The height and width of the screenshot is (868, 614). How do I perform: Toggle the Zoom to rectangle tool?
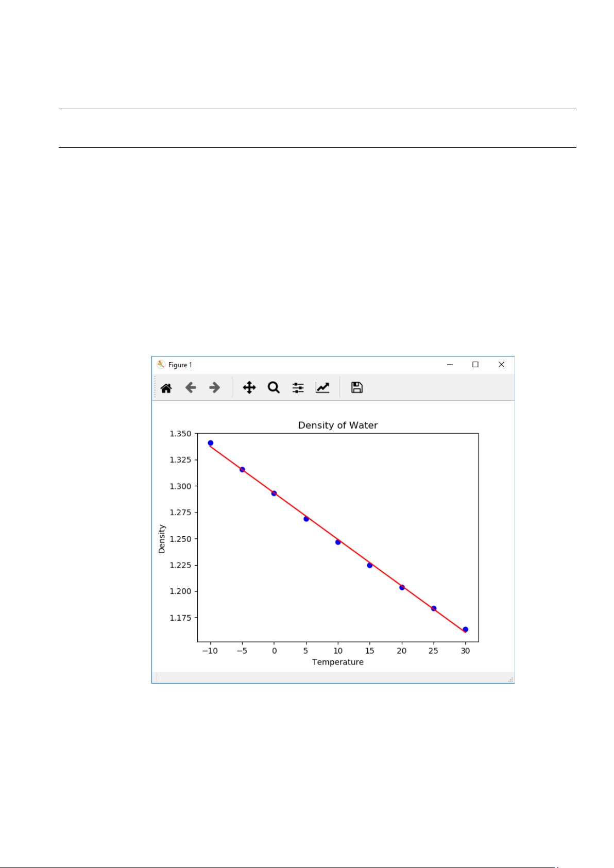click(x=274, y=388)
